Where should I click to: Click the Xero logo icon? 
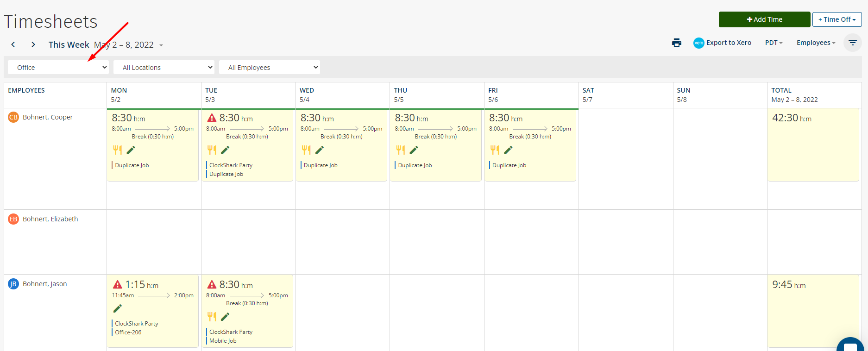(698, 43)
